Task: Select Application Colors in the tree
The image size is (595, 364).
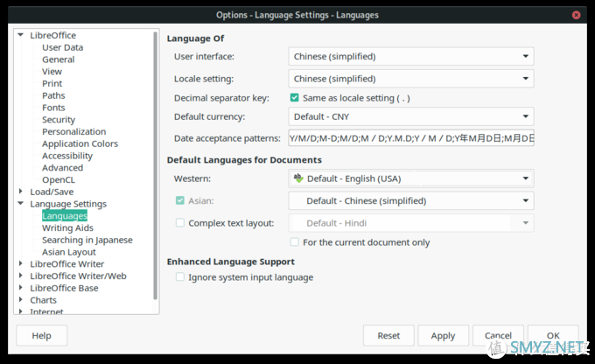Action: coord(80,143)
